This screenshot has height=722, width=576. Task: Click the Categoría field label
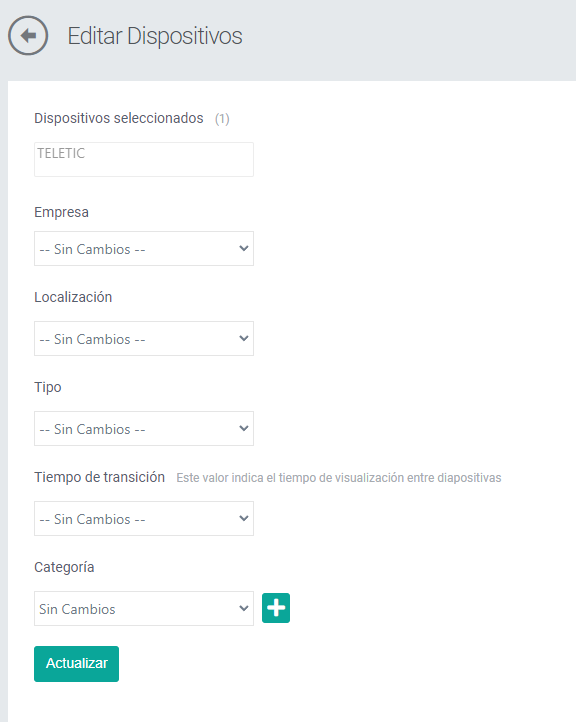[x=64, y=567]
